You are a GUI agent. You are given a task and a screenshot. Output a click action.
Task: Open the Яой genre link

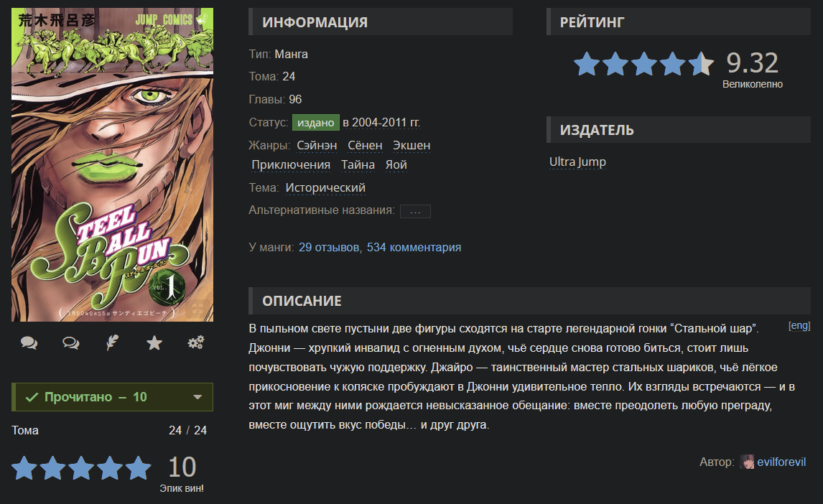(x=396, y=164)
